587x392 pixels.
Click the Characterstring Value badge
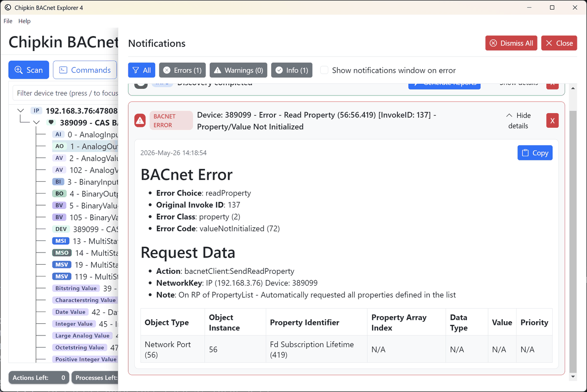(x=85, y=300)
